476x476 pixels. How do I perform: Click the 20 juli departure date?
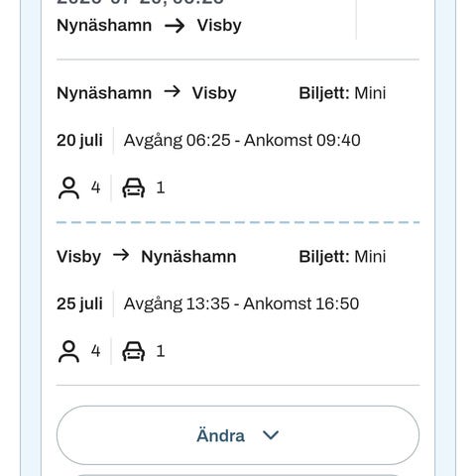79,141
